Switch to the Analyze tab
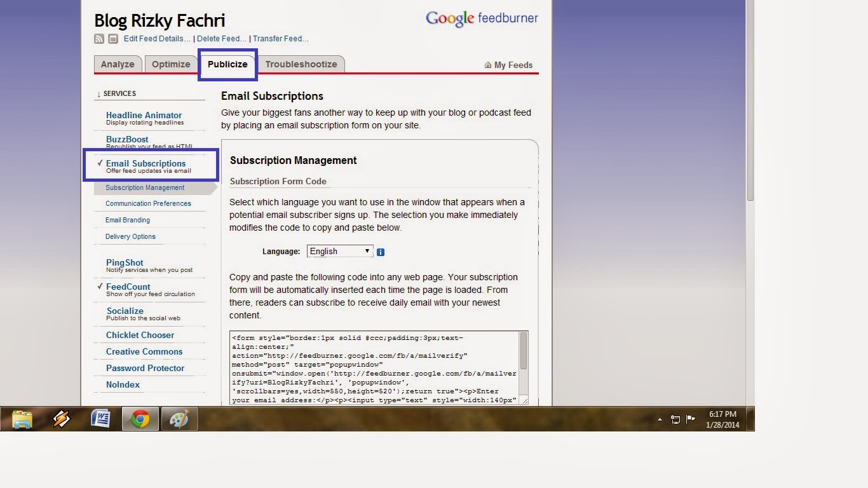Viewport: 868px width, 488px height. [118, 64]
